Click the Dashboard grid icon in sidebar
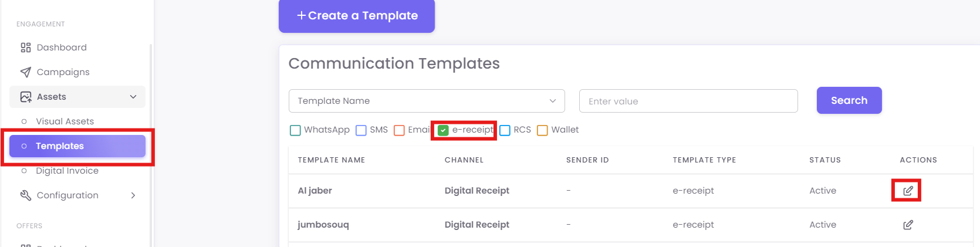 coord(26,48)
